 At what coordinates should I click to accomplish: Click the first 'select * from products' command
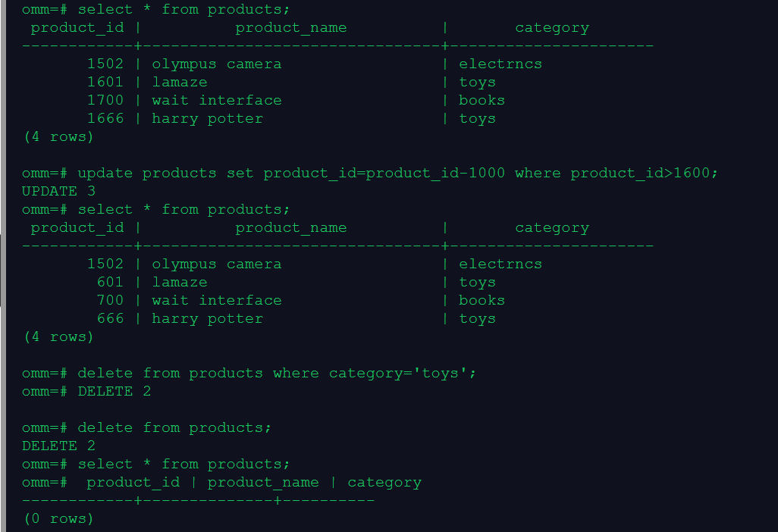point(184,9)
